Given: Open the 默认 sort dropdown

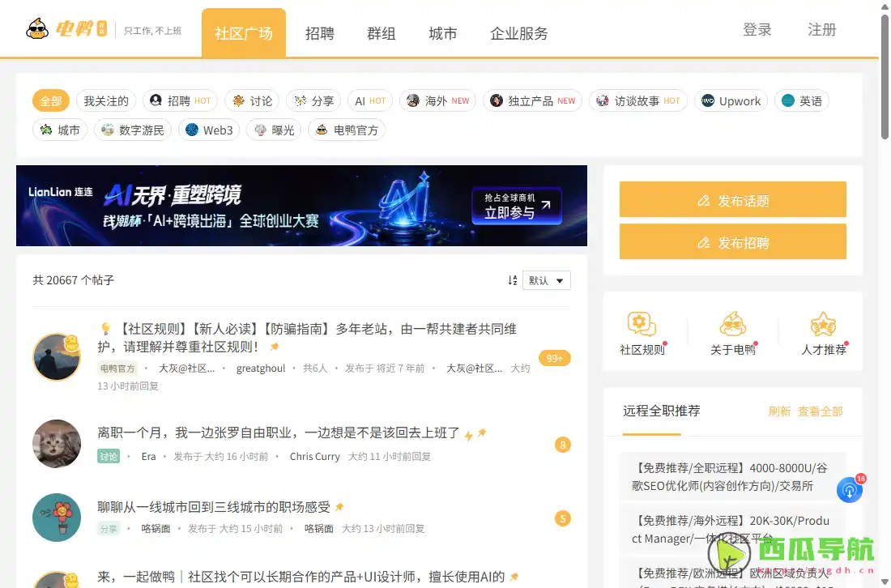Looking at the screenshot, I should click(x=546, y=280).
